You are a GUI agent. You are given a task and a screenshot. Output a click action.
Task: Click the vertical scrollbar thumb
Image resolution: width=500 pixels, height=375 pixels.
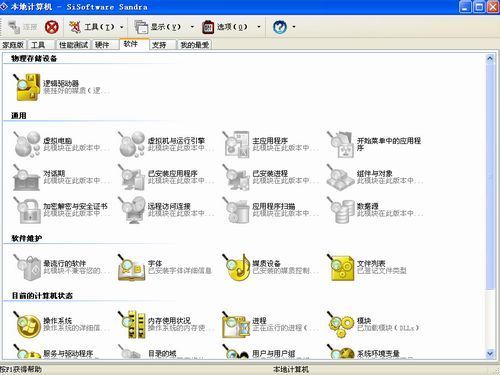[490, 177]
